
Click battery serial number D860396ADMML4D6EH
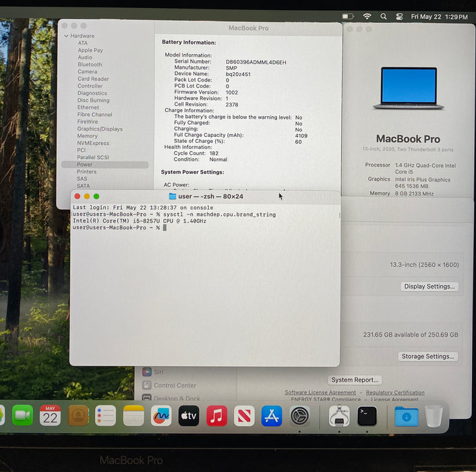(x=256, y=62)
